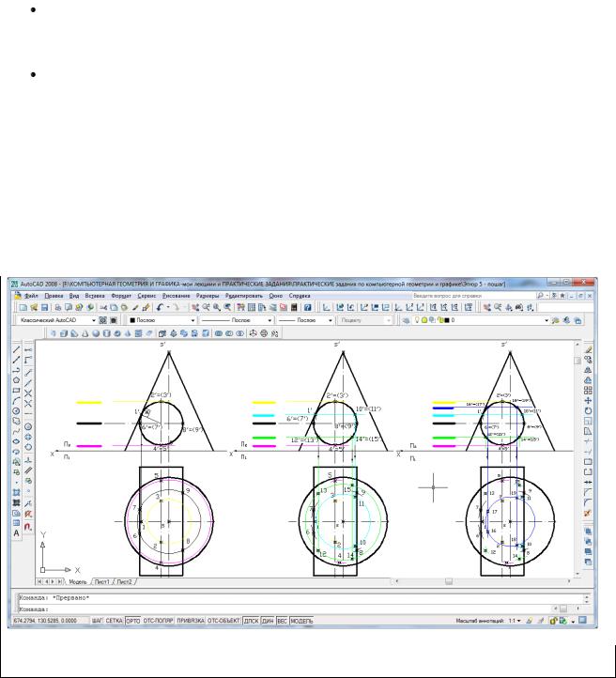Screen dimensions: 616x678
Task: Toggle ШАГ snap mode in status bar
Action: tap(97, 621)
